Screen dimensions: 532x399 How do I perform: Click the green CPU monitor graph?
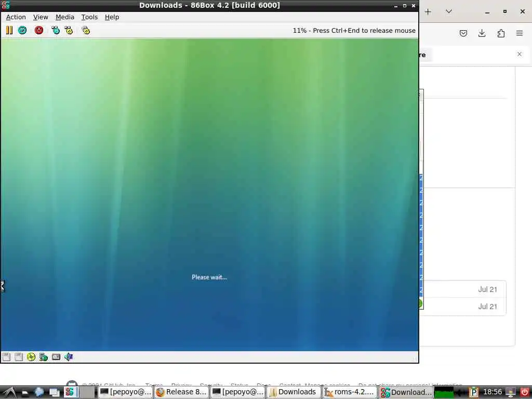pos(444,393)
